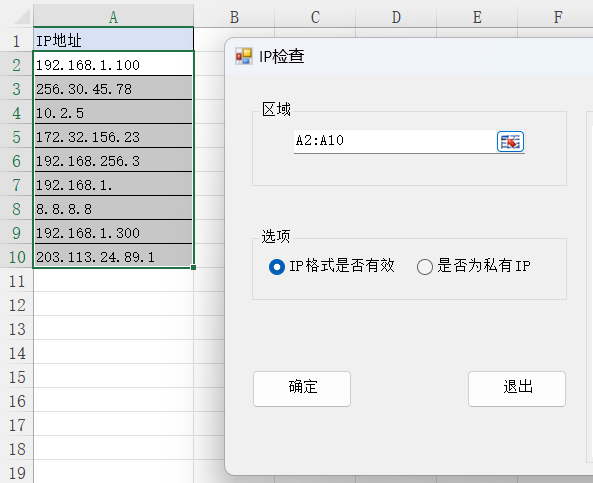Viewport: 593px width, 483px height.
Task: Select cell containing 192.168.1.100
Action: click(x=113, y=65)
